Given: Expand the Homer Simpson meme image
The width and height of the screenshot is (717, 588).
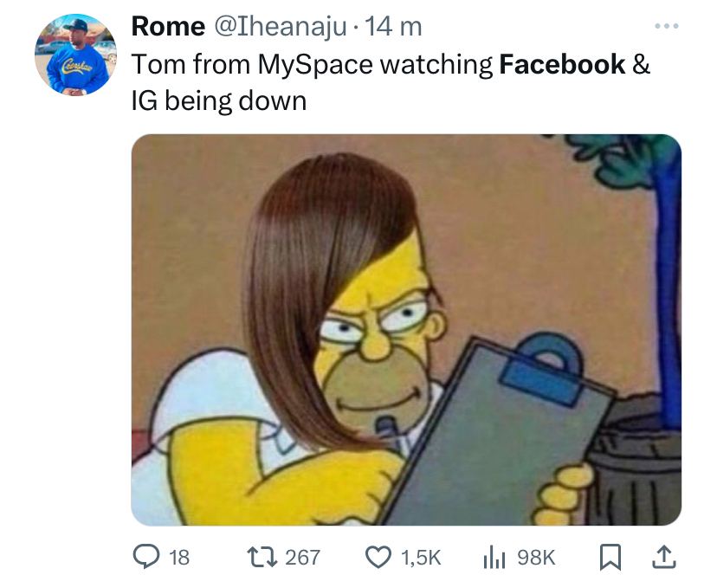Looking at the screenshot, I should 405,329.
